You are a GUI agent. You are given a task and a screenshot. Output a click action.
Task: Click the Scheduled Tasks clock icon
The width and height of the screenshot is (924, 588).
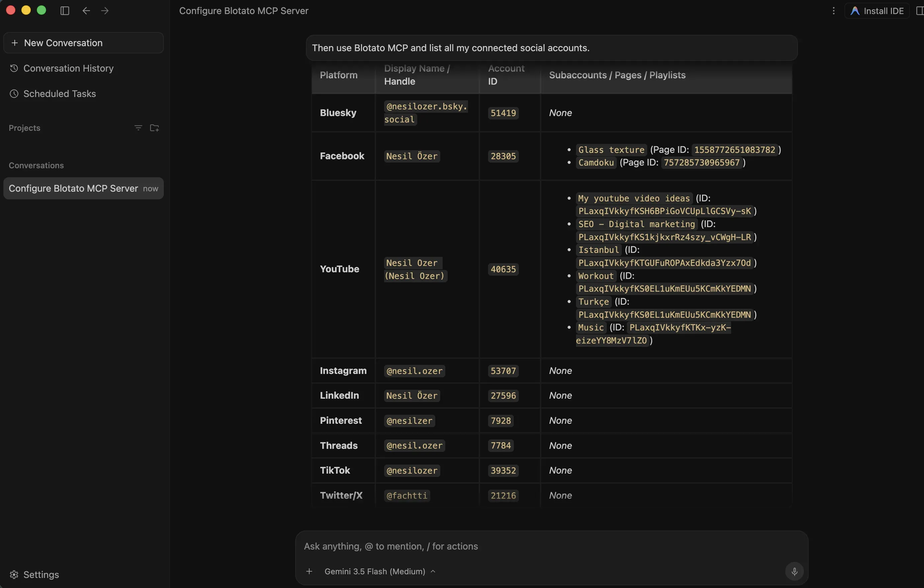[14, 94]
